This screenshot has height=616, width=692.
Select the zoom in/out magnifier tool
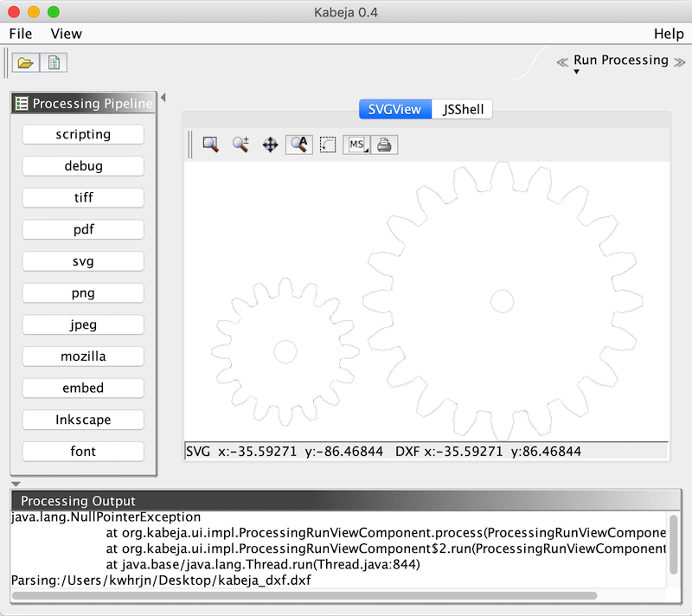click(240, 144)
